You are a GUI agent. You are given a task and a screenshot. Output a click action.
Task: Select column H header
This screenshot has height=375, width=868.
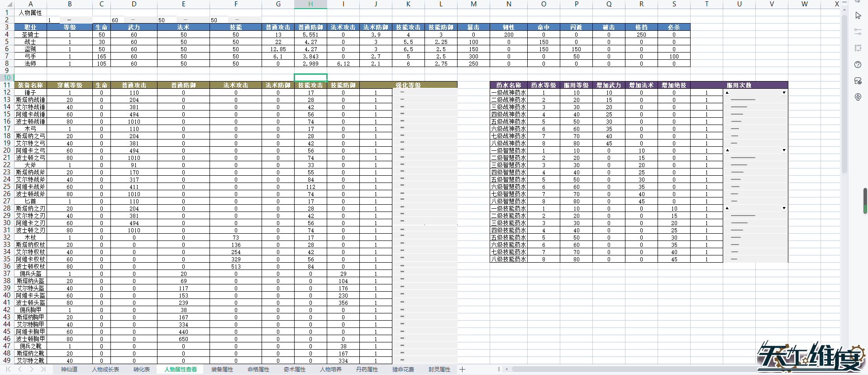tap(310, 4)
